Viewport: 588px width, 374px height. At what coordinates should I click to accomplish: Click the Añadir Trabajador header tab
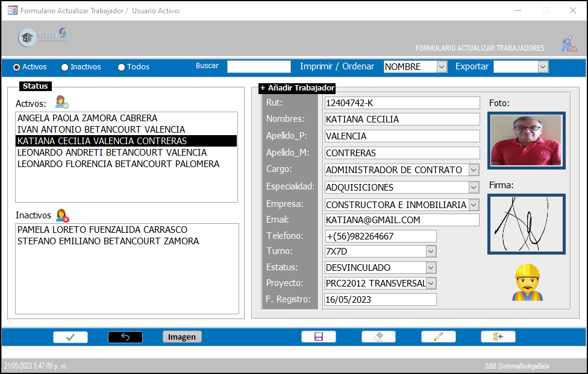(296, 87)
